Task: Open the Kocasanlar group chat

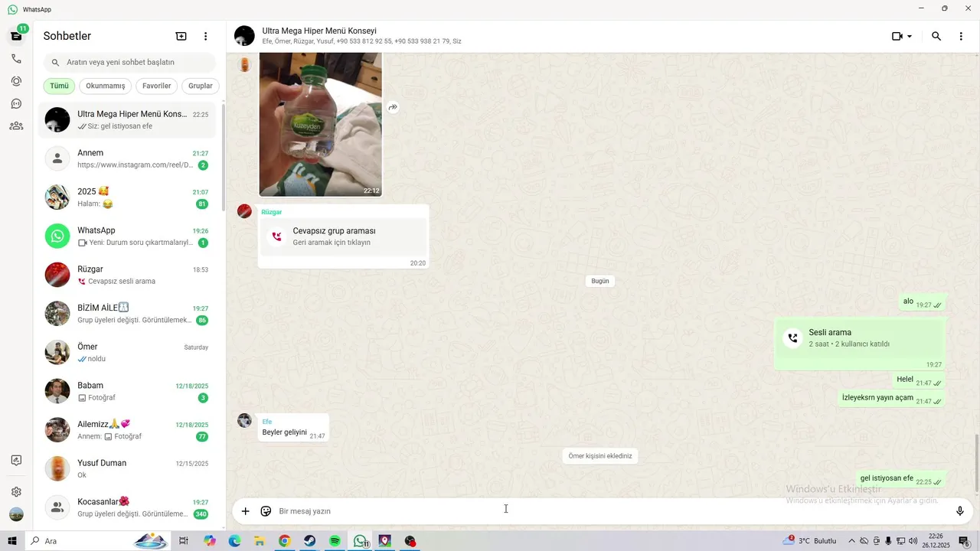Action: click(x=127, y=507)
